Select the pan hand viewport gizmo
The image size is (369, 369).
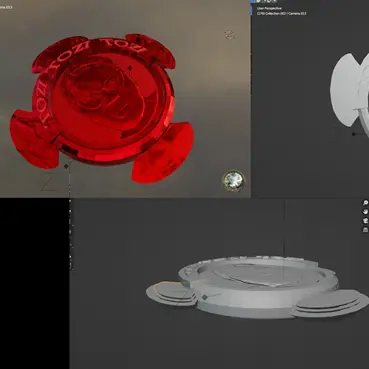coord(366,212)
